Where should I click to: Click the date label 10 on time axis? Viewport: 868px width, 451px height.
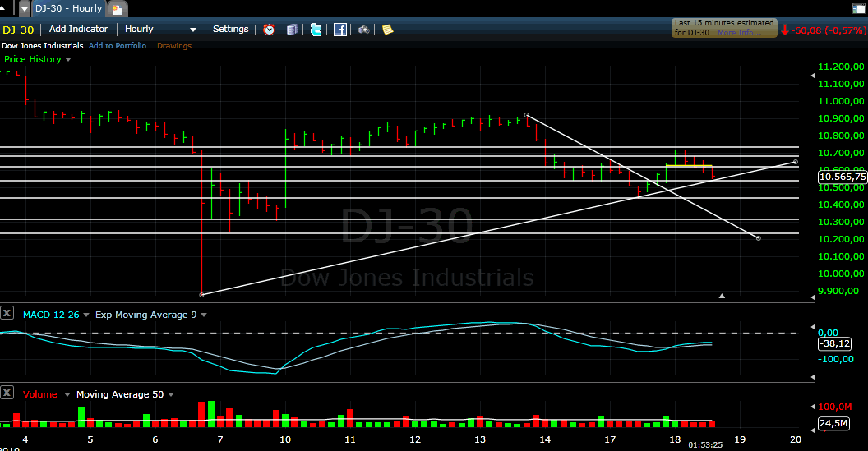(x=285, y=440)
